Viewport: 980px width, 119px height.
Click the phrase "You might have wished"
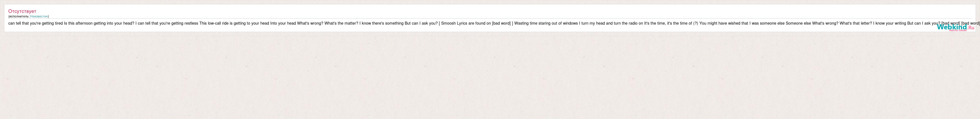(x=719, y=23)
